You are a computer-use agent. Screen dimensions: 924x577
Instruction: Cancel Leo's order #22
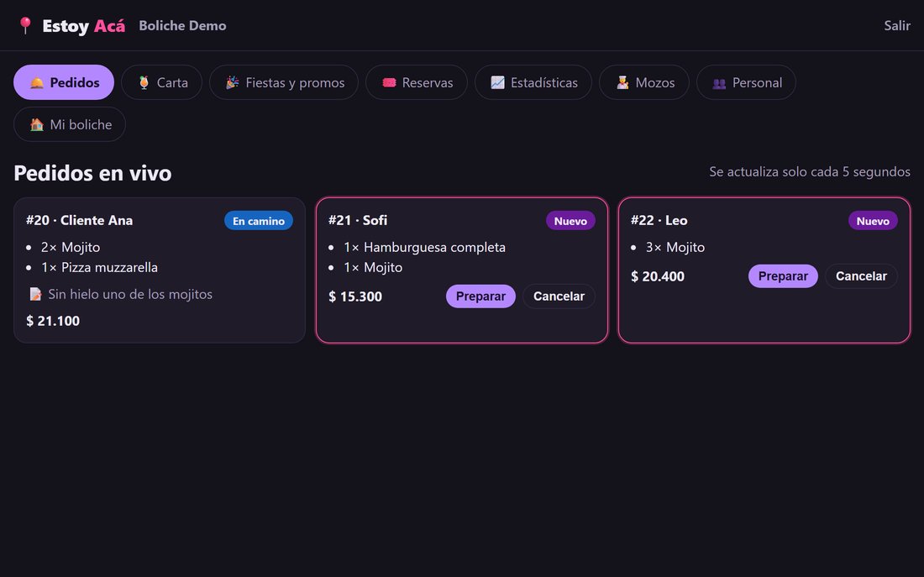click(861, 275)
